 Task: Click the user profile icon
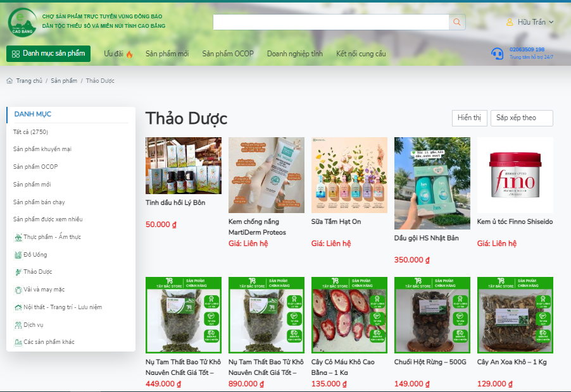click(510, 22)
